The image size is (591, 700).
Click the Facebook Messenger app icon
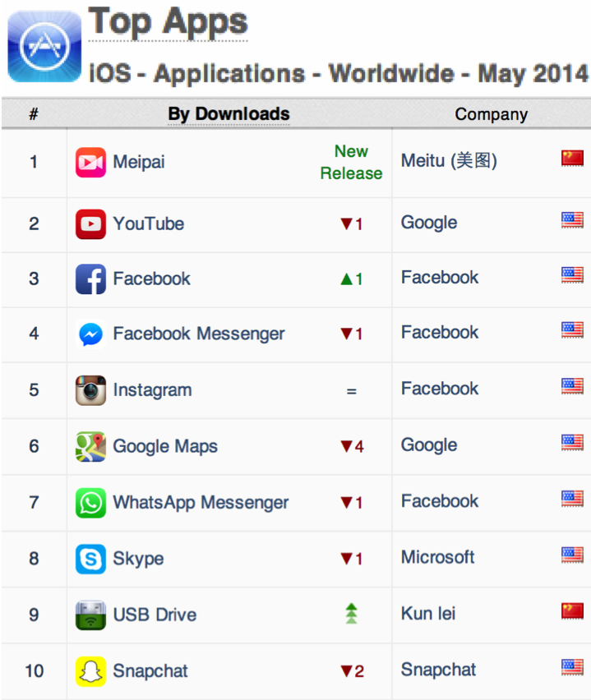90,334
